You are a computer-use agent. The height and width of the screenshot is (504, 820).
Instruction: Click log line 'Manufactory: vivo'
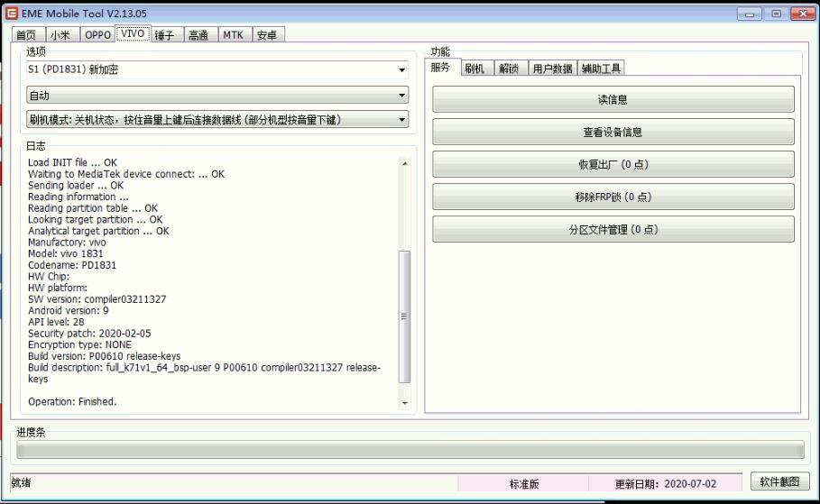(67, 243)
